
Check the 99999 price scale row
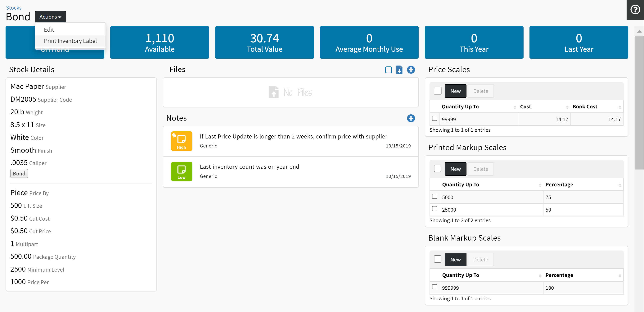point(435,118)
